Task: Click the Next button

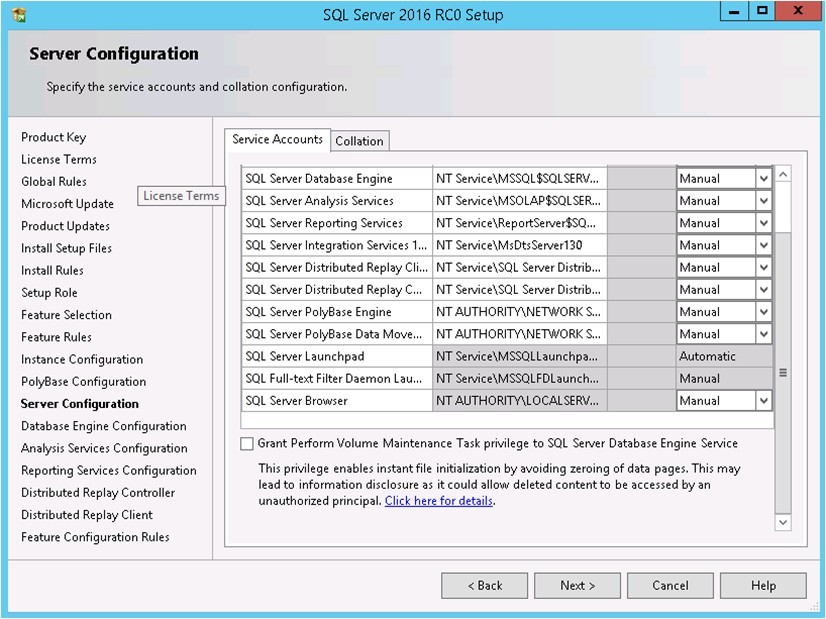Action: [x=577, y=586]
